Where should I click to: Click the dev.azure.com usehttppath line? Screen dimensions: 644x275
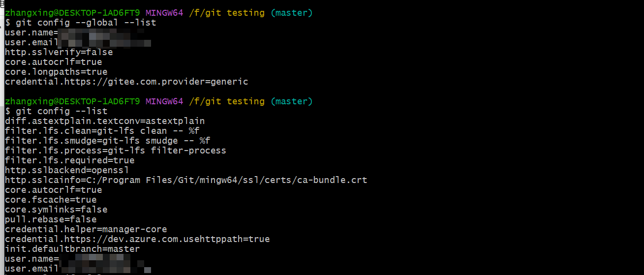pos(137,239)
